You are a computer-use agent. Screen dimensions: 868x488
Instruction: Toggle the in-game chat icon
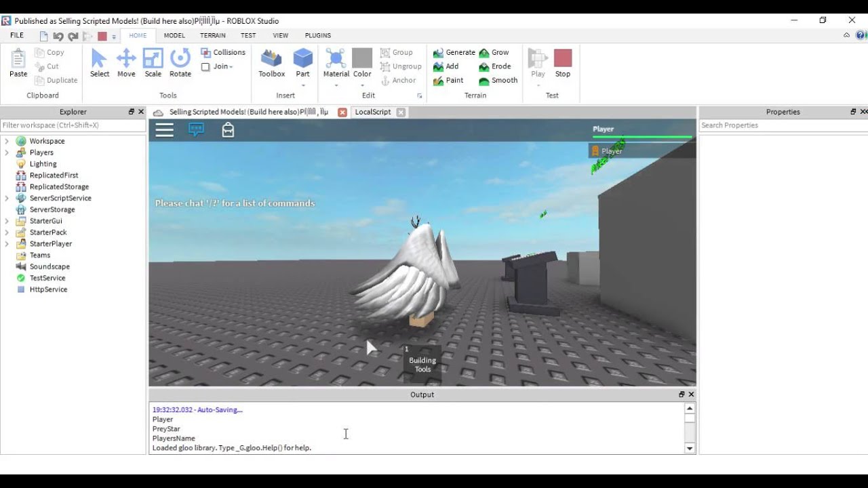[196, 129]
